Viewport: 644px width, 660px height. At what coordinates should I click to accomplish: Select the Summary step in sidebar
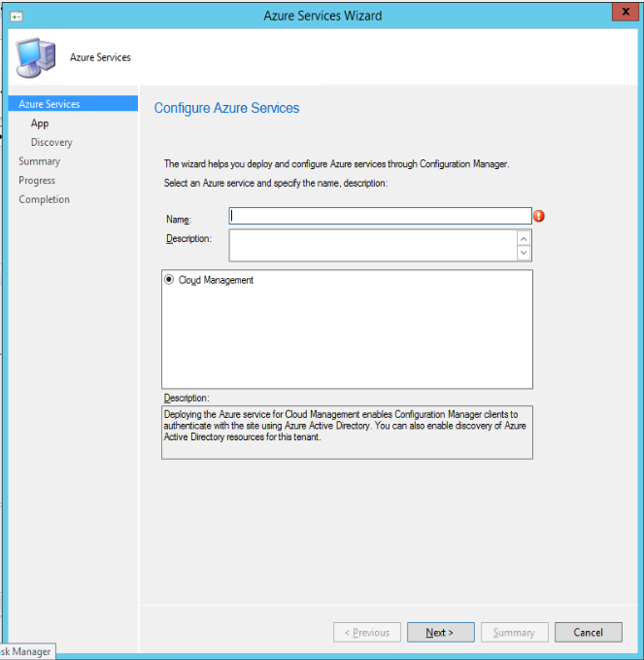pos(40,161)
